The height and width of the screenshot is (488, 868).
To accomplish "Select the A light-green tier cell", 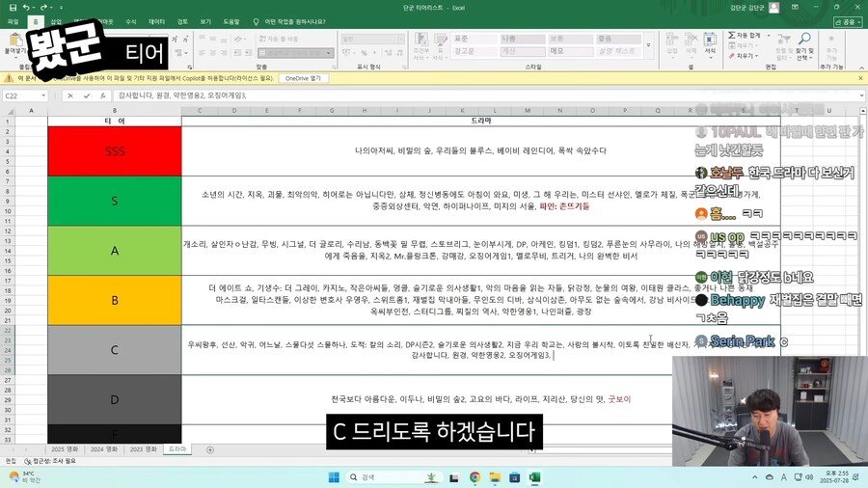I will point(115,251).
